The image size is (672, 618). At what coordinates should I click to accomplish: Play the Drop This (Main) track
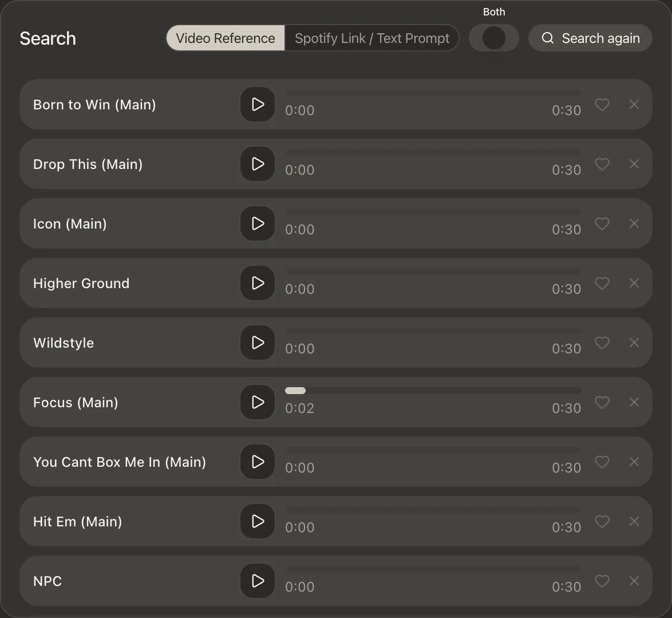258,164
